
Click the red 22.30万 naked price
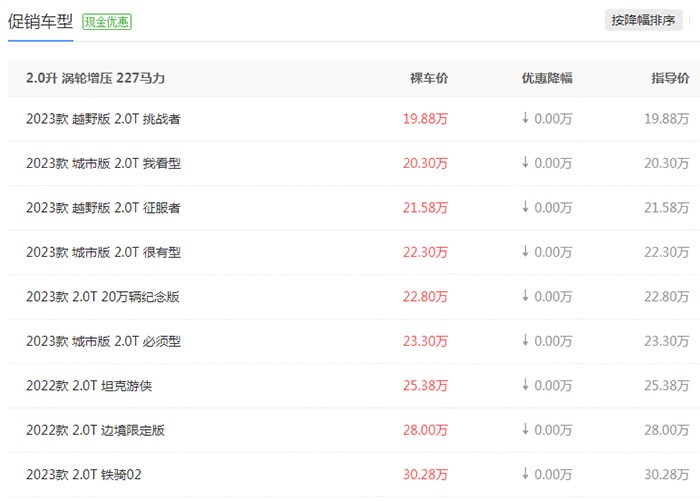[425, 252]
